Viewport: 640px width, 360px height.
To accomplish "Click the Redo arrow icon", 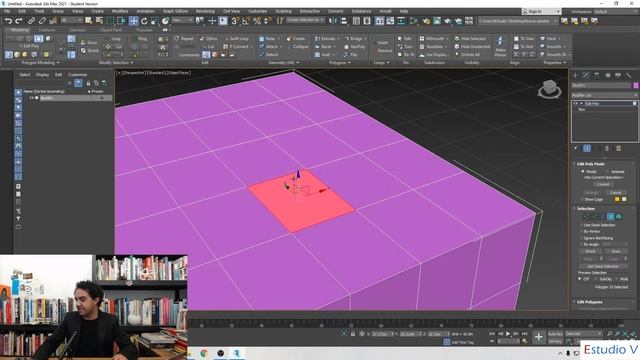I will pos(19,21).
